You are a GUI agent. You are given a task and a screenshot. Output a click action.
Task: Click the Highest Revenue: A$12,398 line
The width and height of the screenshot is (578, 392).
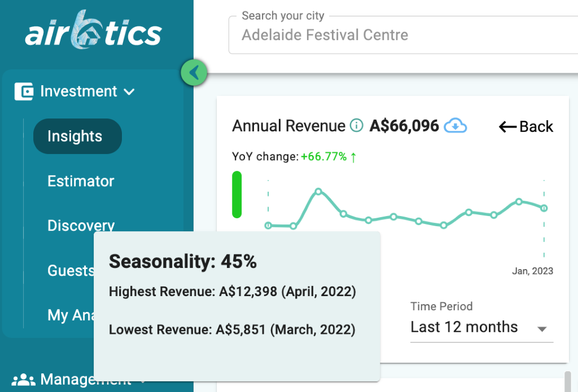(233, 292)
